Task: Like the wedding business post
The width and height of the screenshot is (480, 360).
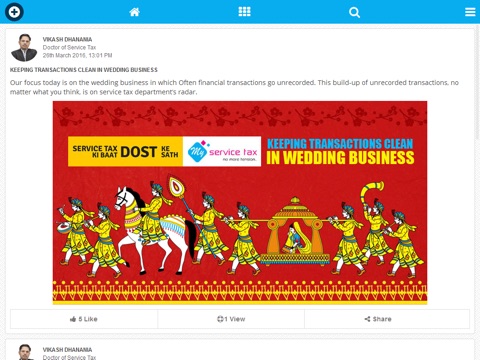Action: [x=84, y=319]
